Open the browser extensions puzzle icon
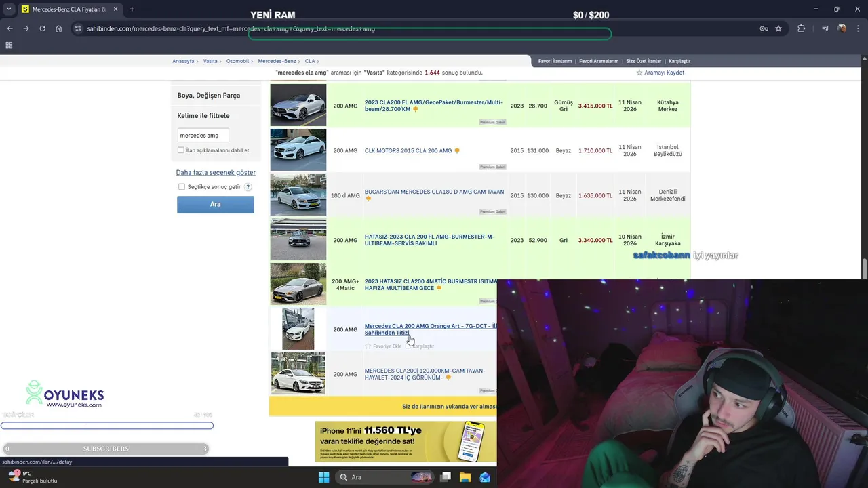 pos(802,28)
